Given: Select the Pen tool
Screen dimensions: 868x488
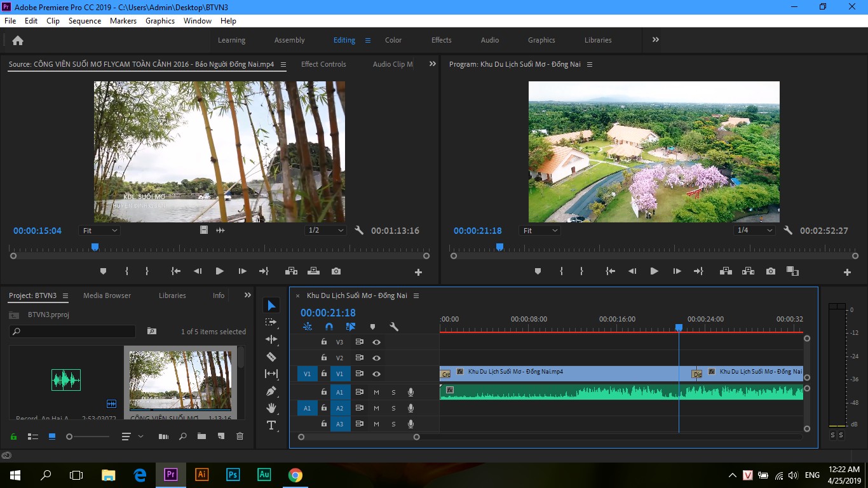Looking at the screenshot, I should 271,391.
